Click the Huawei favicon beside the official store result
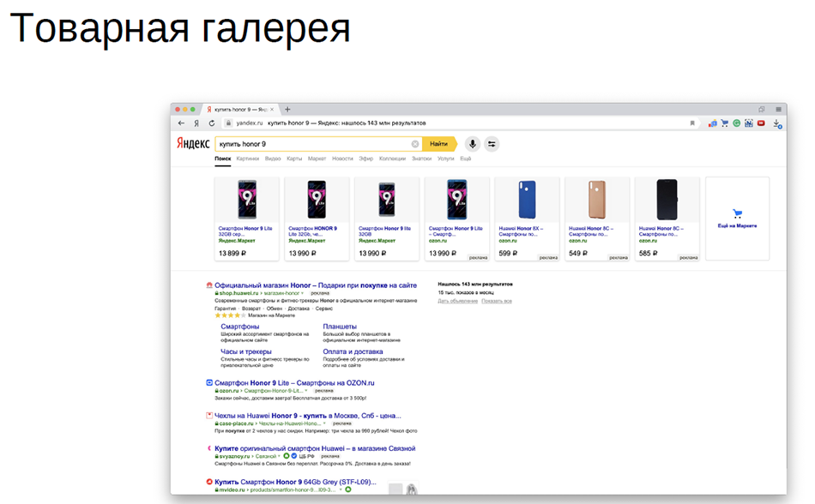Viewport: 815px width, 504px height. (x=209, y=285)
